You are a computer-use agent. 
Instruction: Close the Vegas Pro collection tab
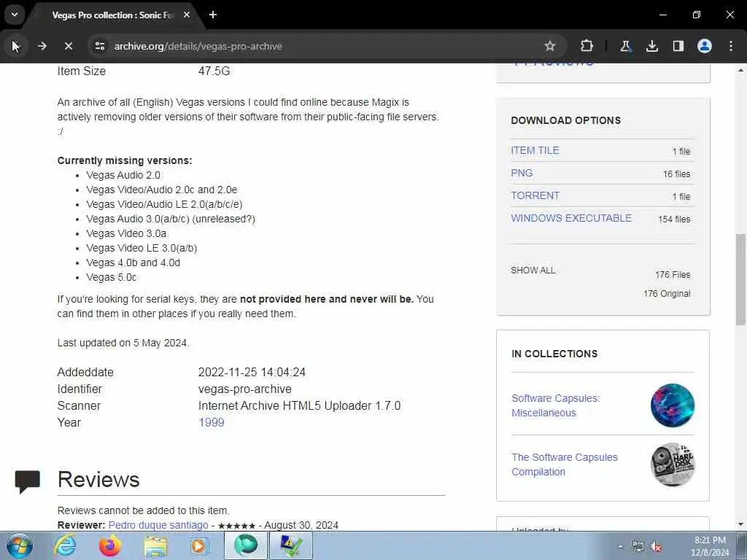coord(187,15)
